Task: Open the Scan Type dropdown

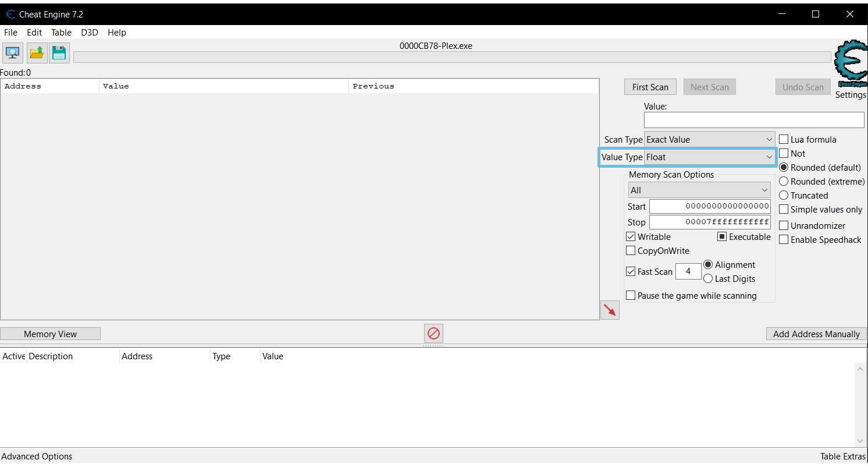Action: [710, 140]
